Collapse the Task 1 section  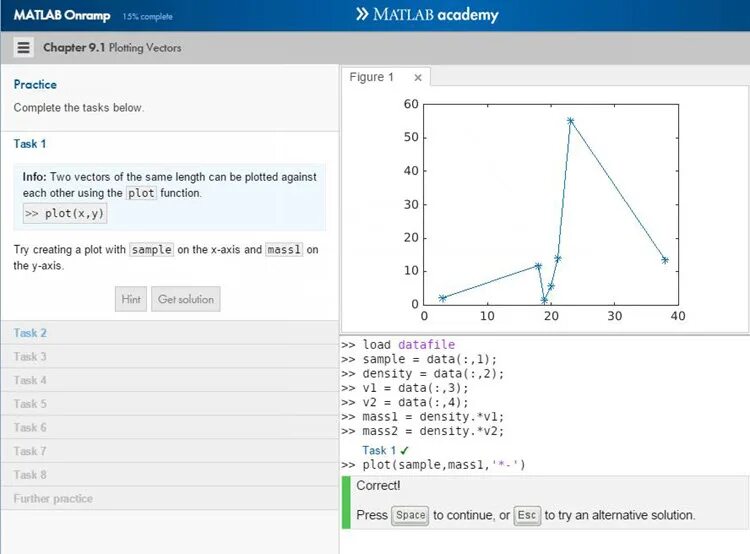(30, 144)
